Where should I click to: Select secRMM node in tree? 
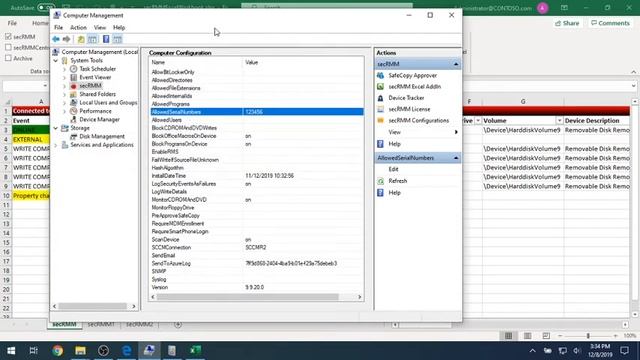pos(90,86)
